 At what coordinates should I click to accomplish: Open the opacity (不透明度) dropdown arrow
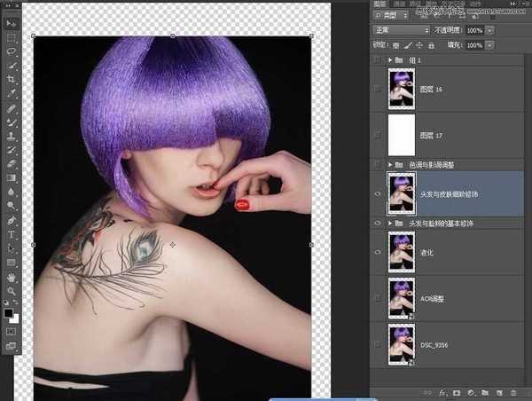pyautogui.click(x=489, y=29)
